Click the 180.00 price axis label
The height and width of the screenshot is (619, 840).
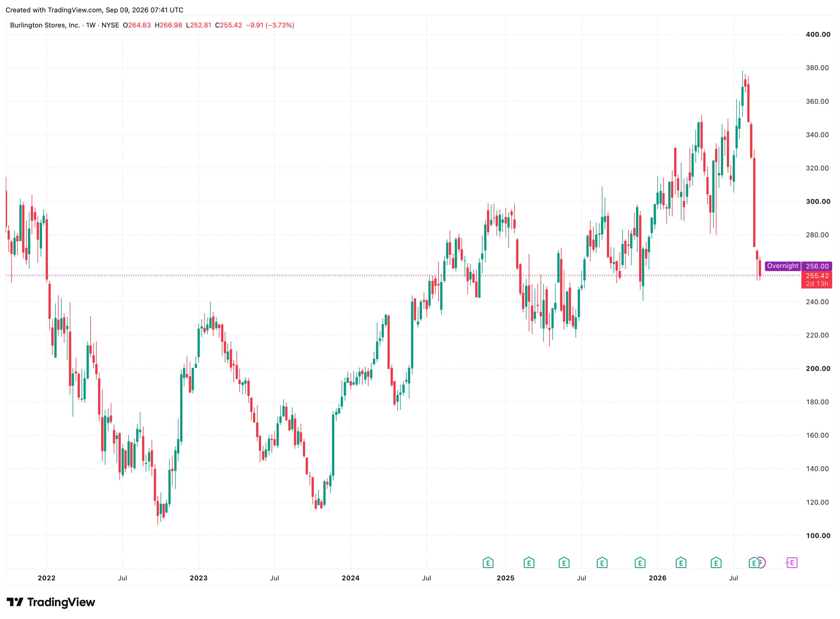tap(817, 402)
